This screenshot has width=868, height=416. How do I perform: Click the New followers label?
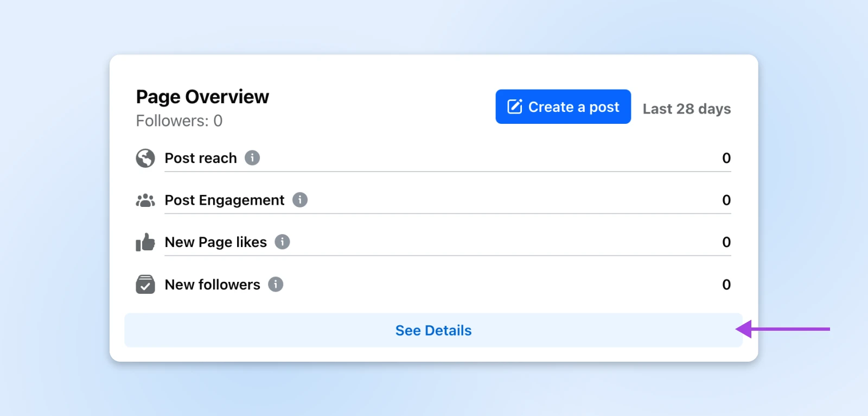tap(213, 285)
